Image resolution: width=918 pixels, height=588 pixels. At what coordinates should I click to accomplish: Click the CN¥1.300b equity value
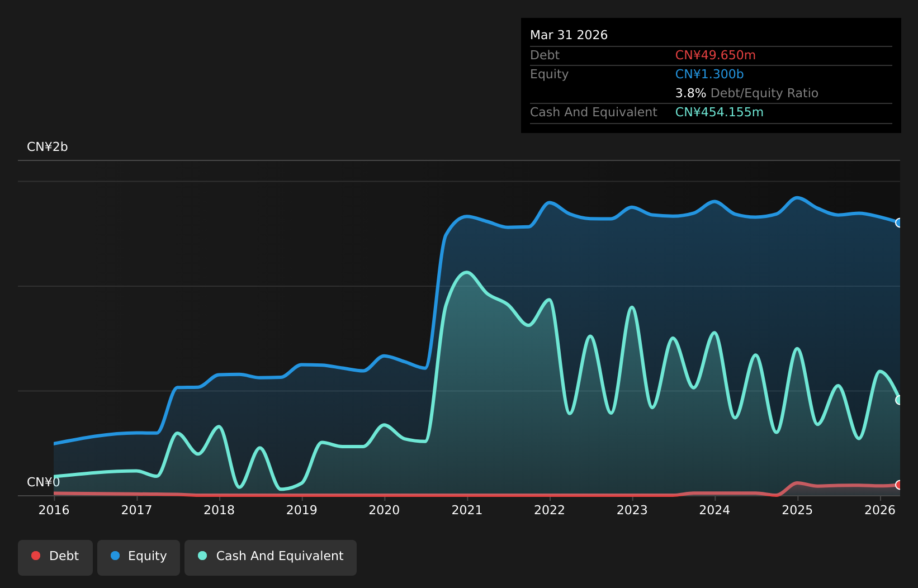click(x=709, y=74)
